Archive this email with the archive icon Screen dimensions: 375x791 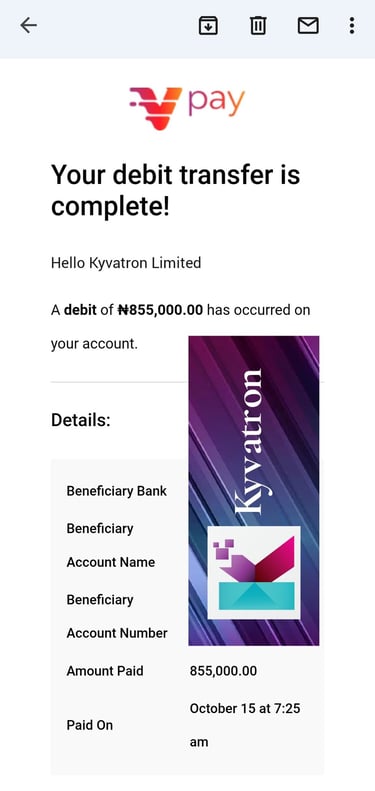tap(208, 25)
